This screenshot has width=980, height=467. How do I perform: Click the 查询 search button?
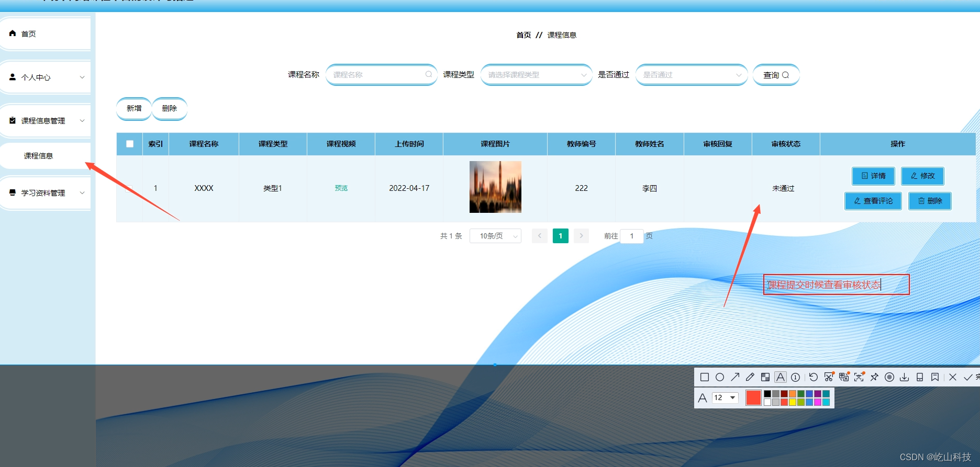point(776,75)
